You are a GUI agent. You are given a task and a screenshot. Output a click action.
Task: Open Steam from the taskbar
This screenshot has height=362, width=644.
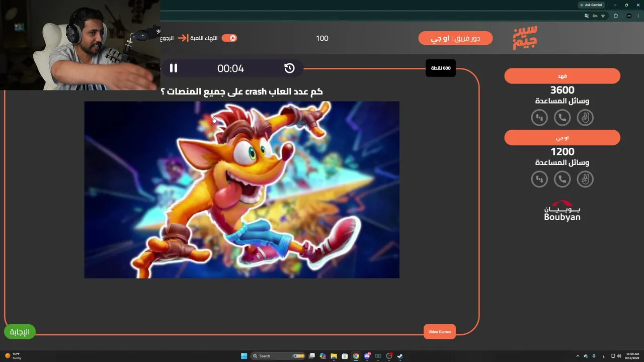(400, 356)
